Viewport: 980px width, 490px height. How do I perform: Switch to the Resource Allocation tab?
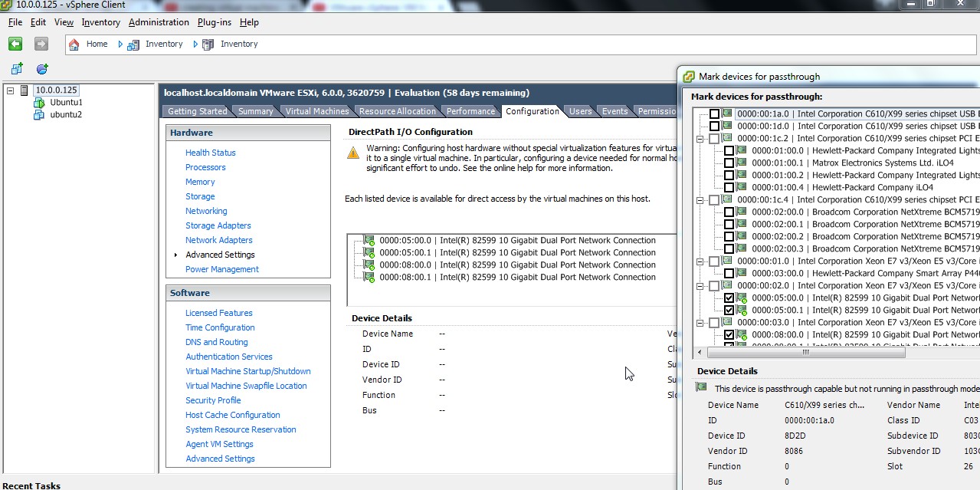tap(397, 111)
